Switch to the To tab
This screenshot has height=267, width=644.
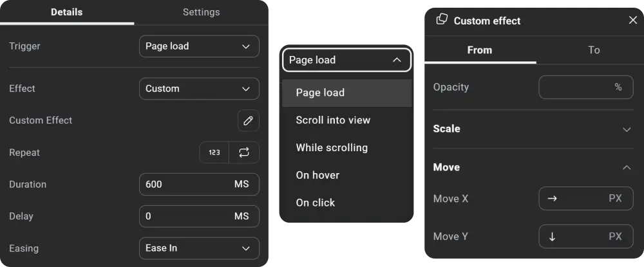(x=594, y=50)
